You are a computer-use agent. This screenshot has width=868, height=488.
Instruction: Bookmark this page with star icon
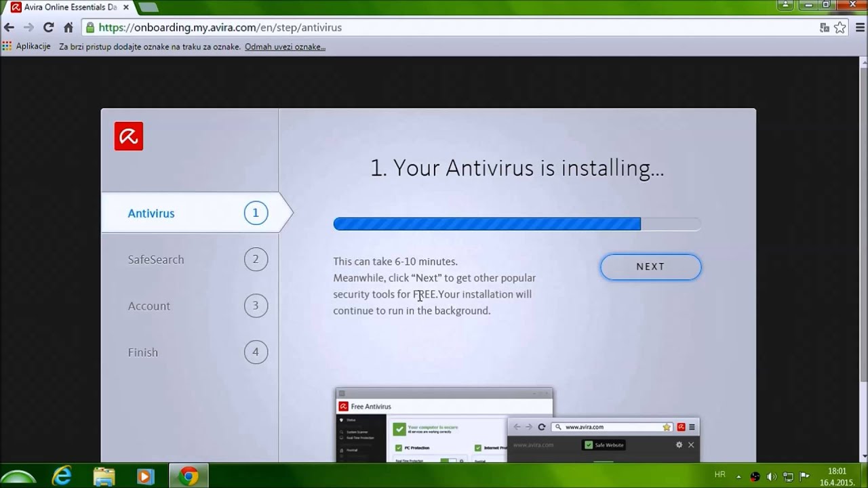click(840, 28)
